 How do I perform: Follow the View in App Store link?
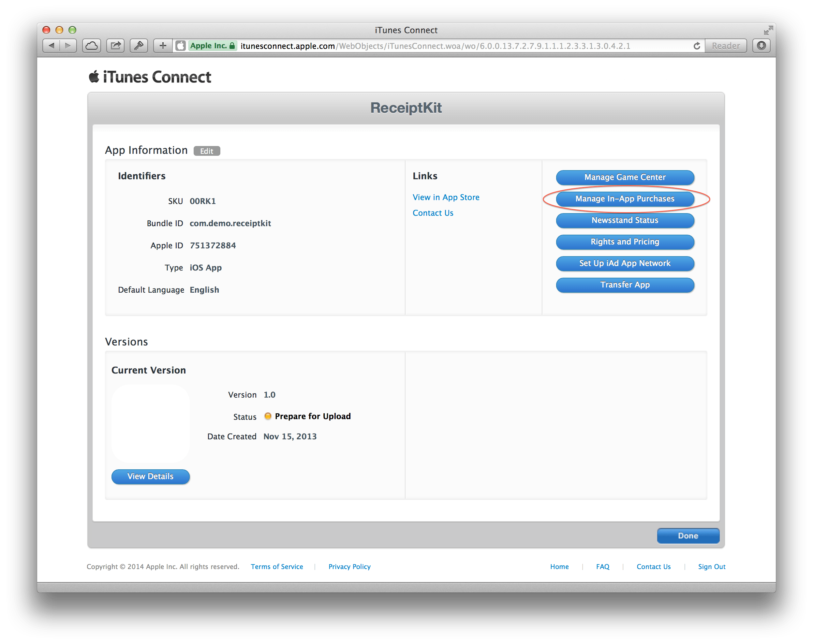coord(446,197)
